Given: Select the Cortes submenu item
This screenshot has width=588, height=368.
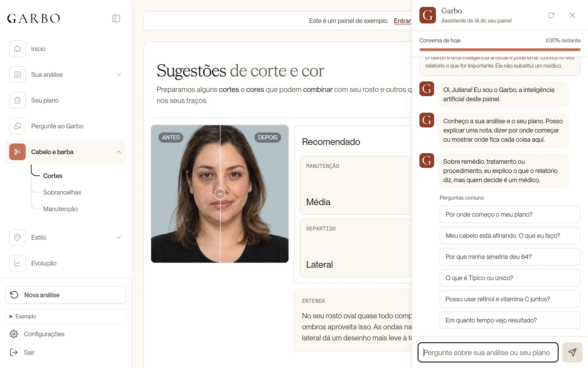Looking at the screenshot, I should [52, 176].
